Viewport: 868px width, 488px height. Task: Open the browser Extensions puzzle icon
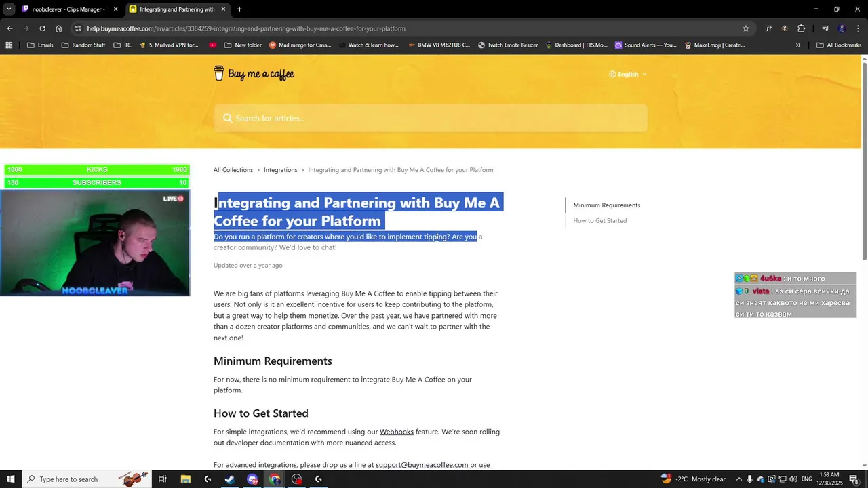click(x=801, y=28)
